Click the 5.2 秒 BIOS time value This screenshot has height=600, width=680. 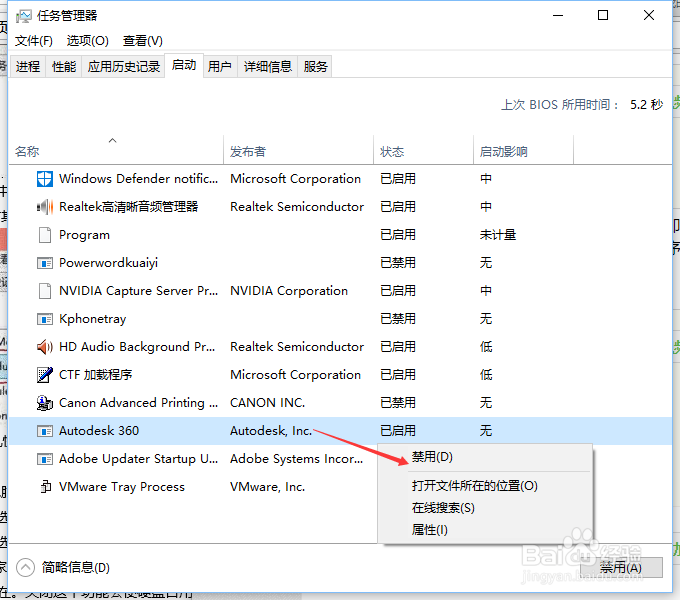pyautogui.click(x=646, y=104)
